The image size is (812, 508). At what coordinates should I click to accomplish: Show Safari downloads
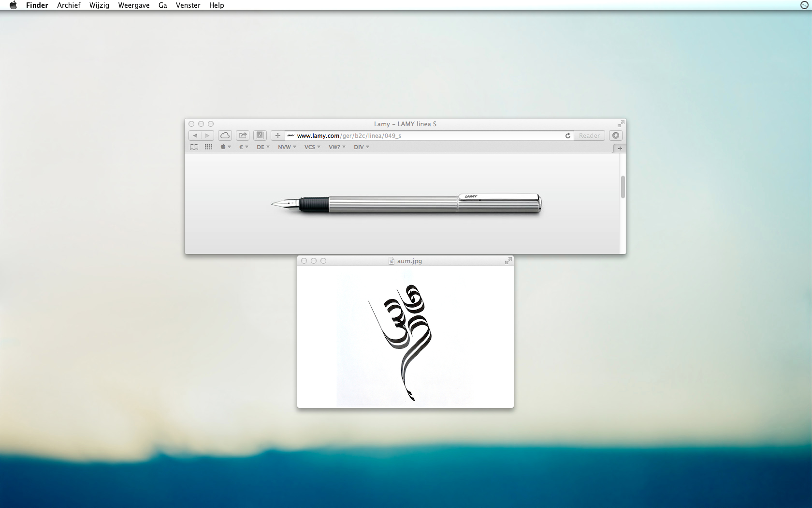pyautogui.click(x=615, y=135)
